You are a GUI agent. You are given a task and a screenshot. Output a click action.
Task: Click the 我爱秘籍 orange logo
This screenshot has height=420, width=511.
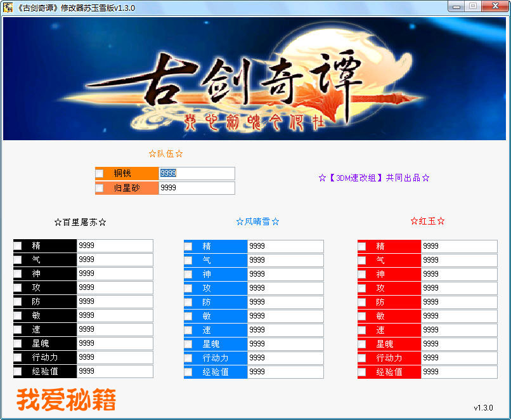66,400
